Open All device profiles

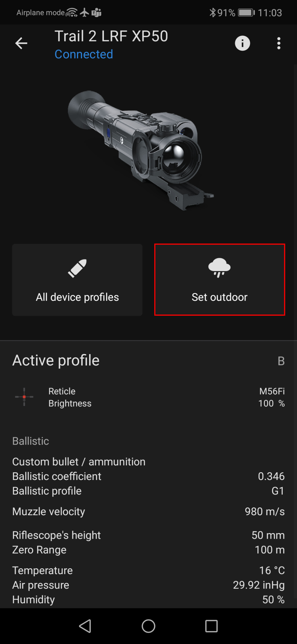(77, 297)
